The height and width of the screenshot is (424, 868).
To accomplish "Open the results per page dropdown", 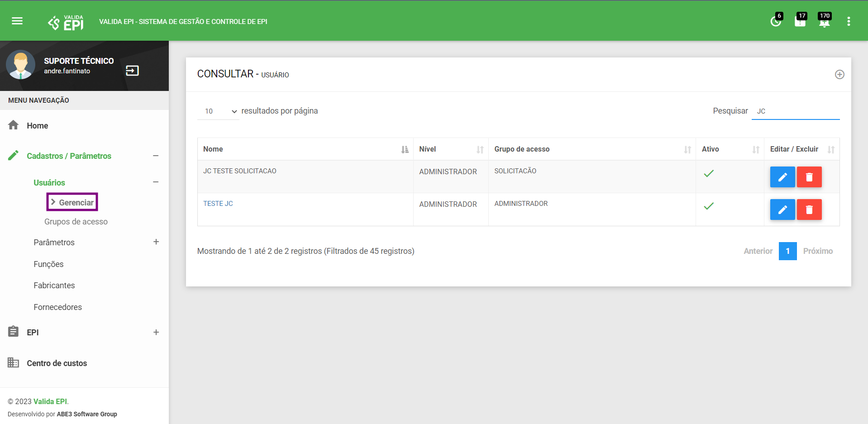I will point(218,111).
